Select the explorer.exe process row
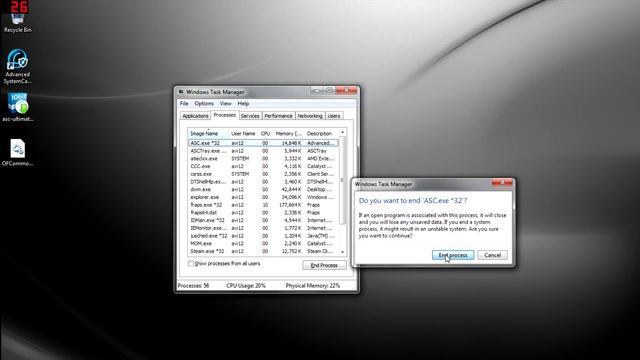640x360 pixels. pos(263,198)
